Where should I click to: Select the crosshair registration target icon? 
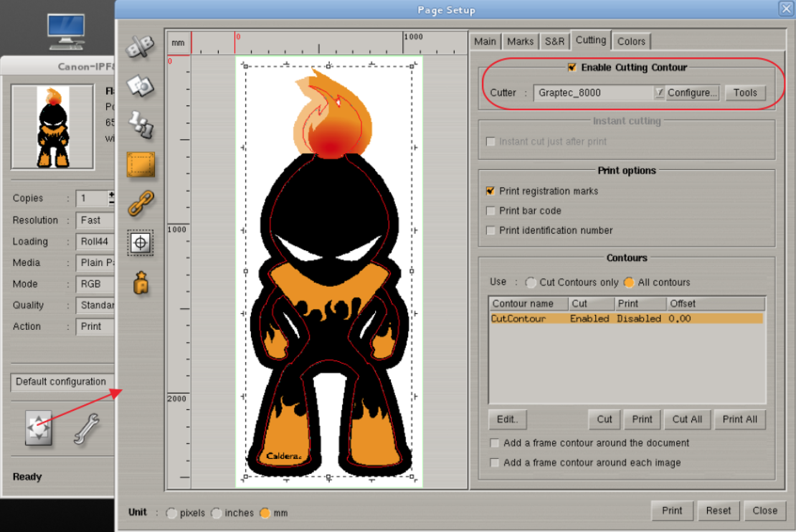tap(141, 243)
